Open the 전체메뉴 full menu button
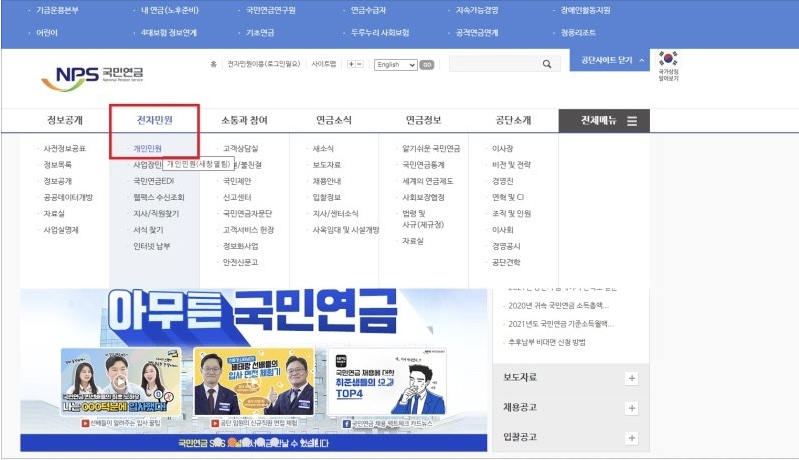799x460 pixels. [x=604, y=121]
